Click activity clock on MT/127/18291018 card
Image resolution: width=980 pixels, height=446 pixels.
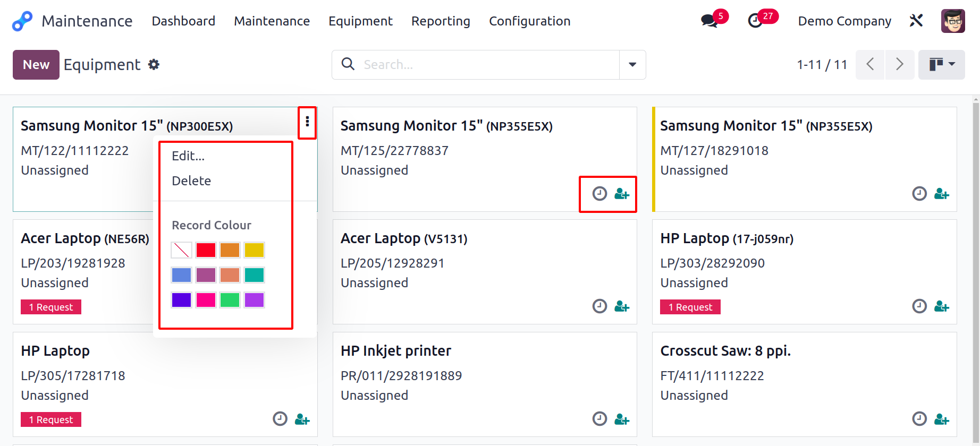pos(919,194)
